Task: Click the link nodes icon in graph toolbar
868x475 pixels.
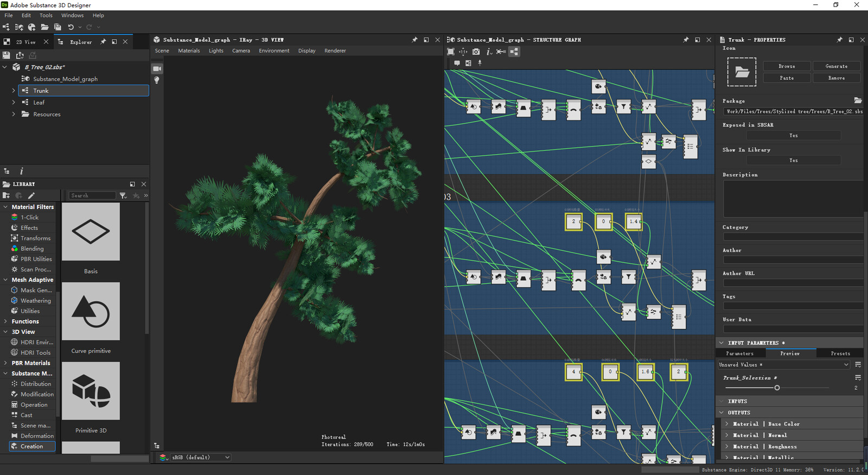Action: (x=501, y=52)
